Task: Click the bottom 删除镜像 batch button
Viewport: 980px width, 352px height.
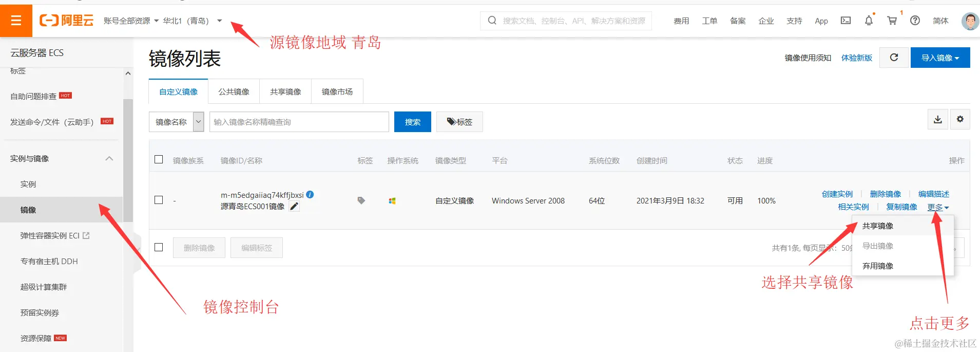Action: [199, 248]
